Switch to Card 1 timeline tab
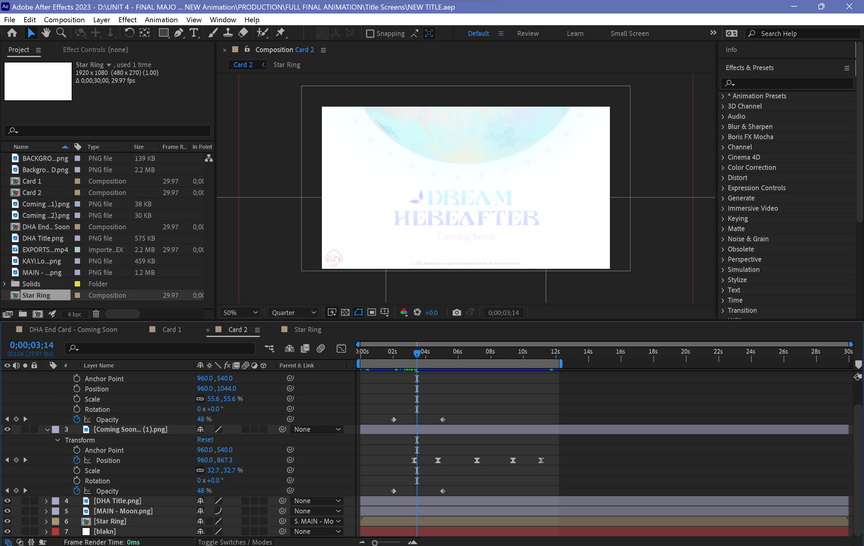Viewport: 864px width, 546px height. (x=171, y=329)
